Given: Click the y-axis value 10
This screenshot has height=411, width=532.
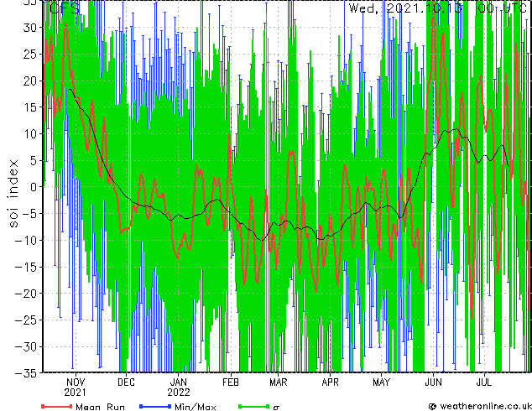Looking at the screenshot, I should 30,134.
